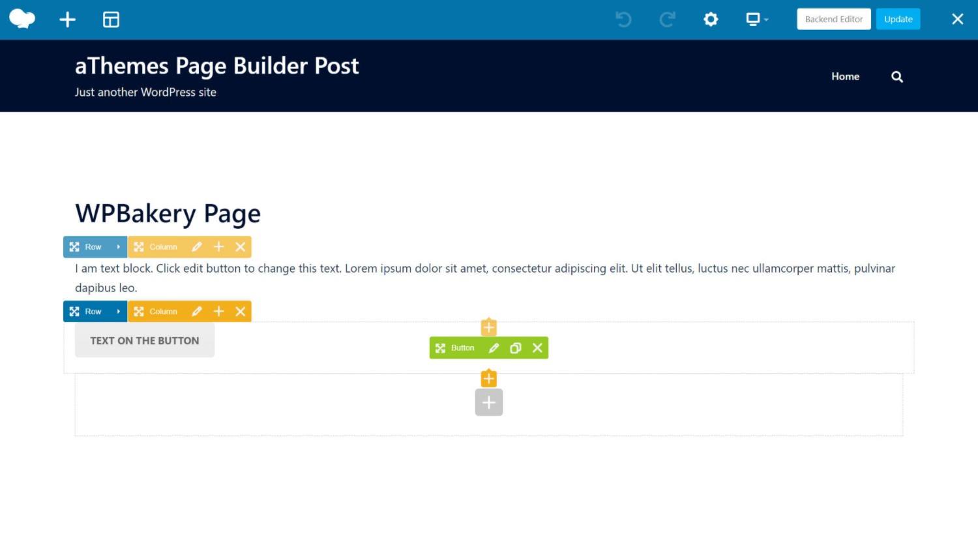Screen dimensions: 978x560
Task: Select the second Row label
Action: (x=93, y=312)
